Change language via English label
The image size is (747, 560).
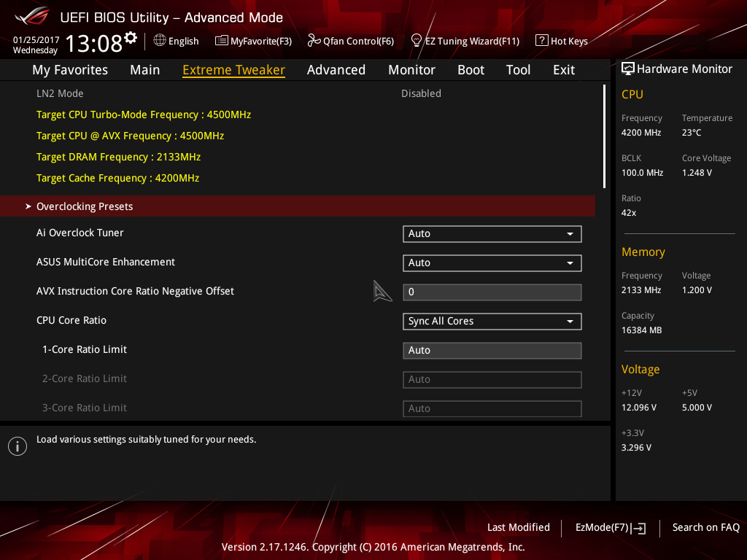pos(183,41)
